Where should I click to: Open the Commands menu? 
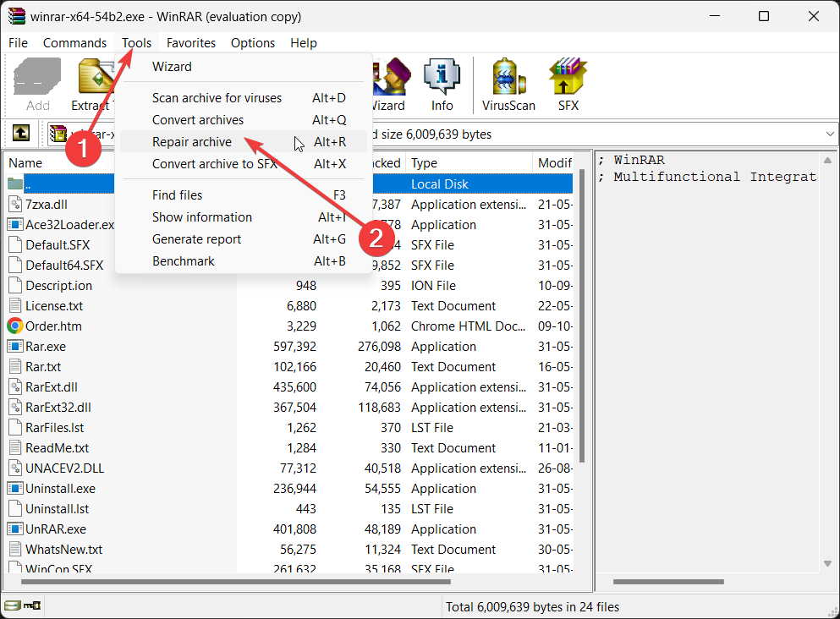point(74,43)
